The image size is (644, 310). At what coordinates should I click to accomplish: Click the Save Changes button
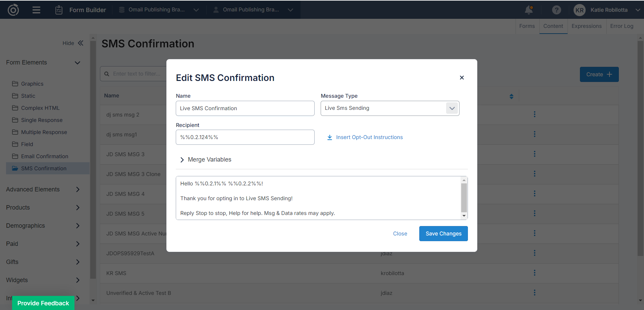click(443, 233)
